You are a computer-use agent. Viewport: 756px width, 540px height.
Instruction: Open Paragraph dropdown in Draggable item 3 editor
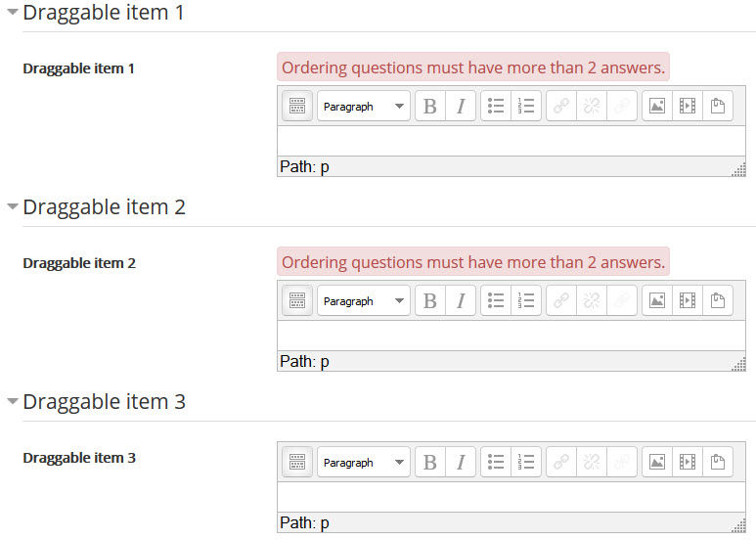tap(364, 462)
